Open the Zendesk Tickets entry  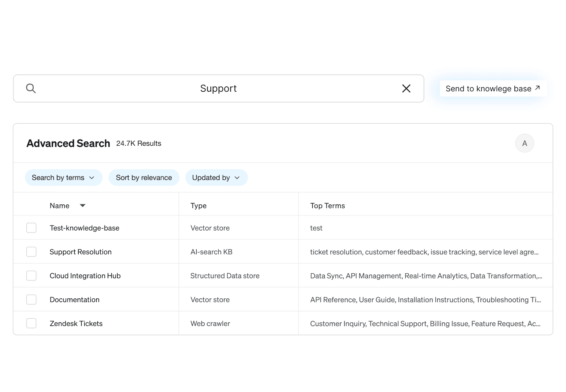pyautogui.click(x=76, y=324)
